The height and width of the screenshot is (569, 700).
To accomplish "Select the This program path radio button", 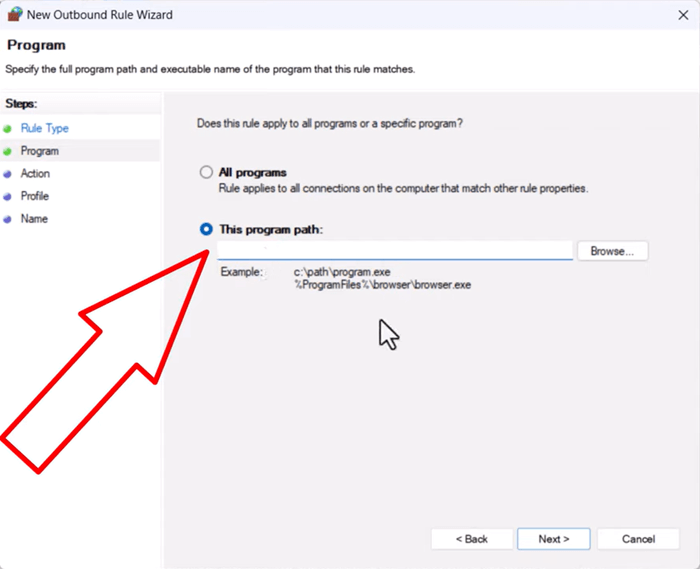I will [x=206, y=229].
